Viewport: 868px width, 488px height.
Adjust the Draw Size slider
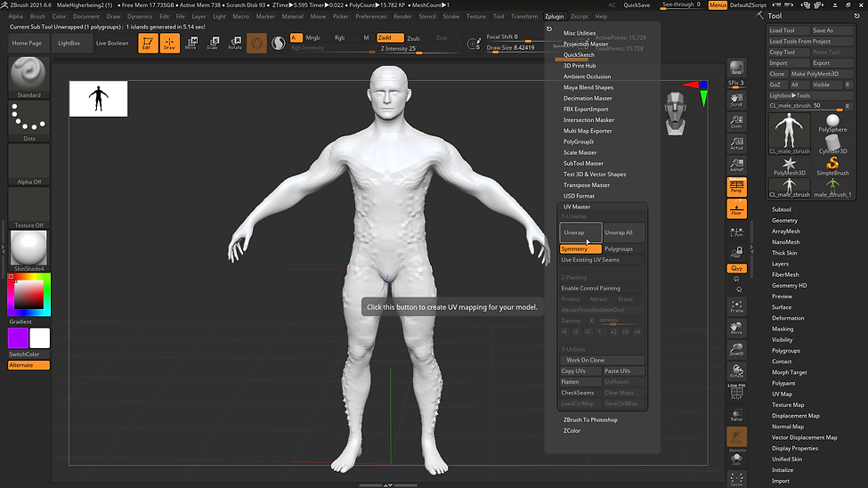[513, 47]
